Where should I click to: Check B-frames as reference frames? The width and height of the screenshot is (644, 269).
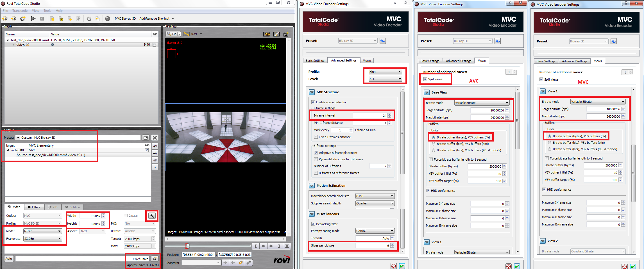(x=316, y=173)
